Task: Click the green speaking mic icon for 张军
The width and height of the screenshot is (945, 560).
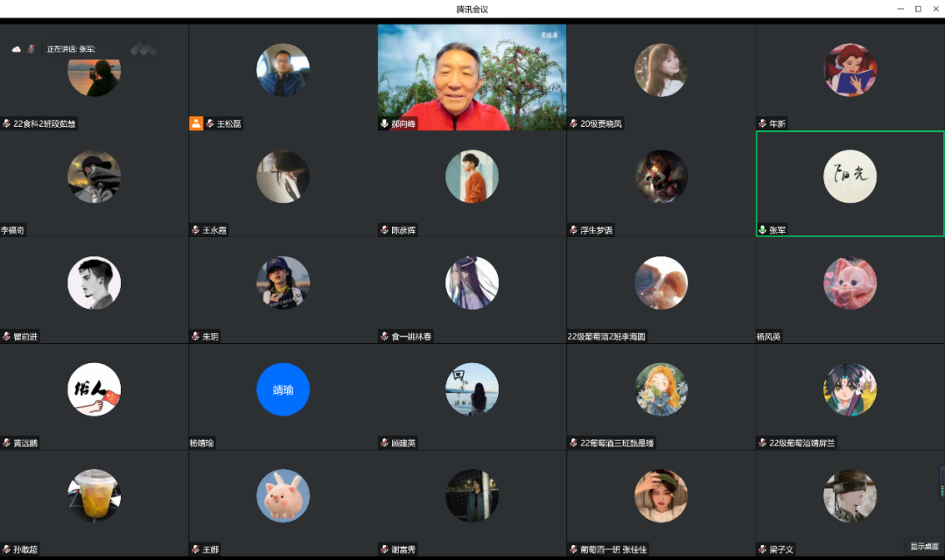Action: (x=762, y=230)
